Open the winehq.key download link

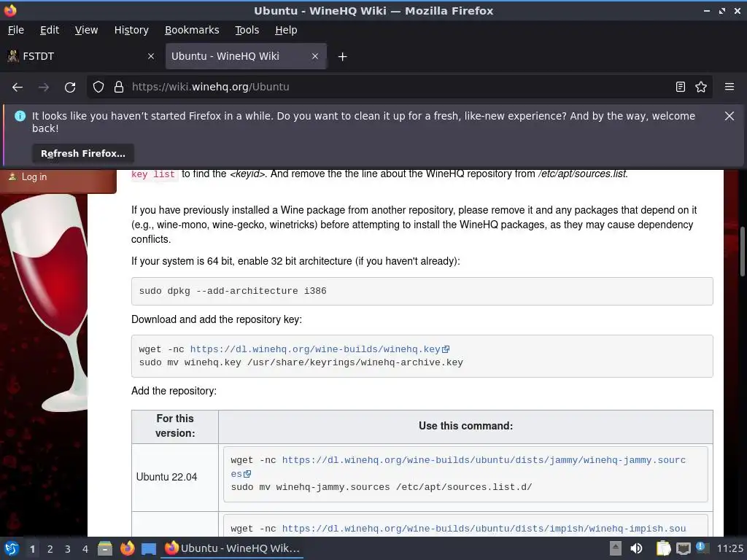pos(320,349)
